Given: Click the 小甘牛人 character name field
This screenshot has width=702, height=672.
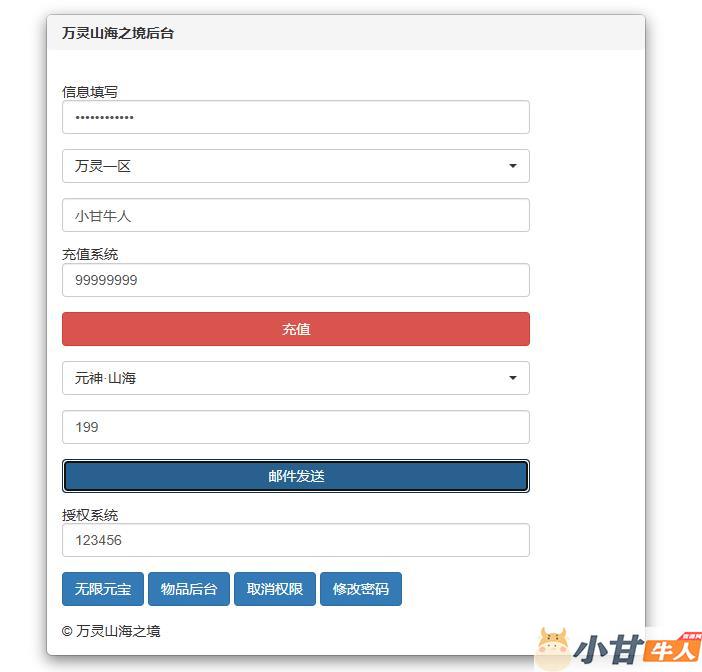Looking at the screenshot, I should click(x=295, y=215).
